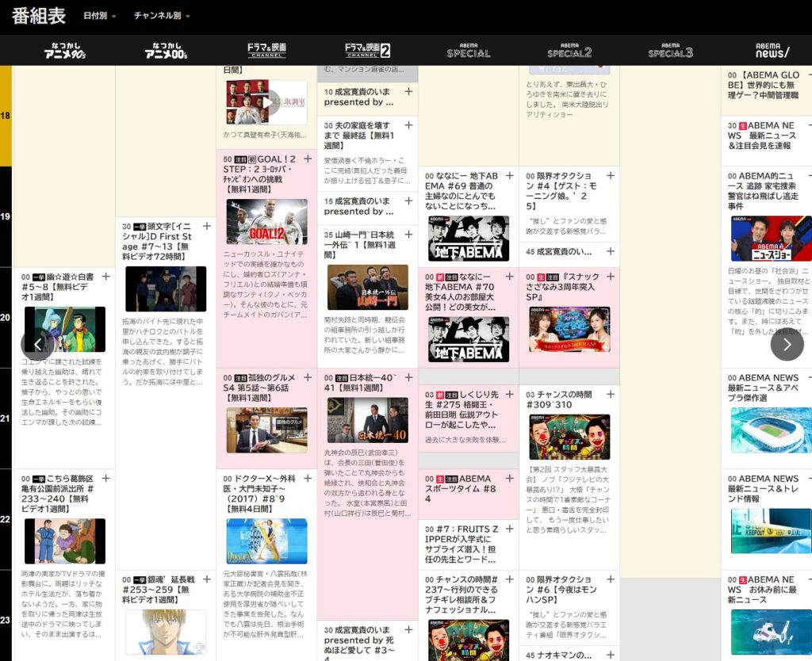Add チャンスの時間 #309~310 with plus icon
Viewport: 812px width, 661px height.
tap(611, 395)
